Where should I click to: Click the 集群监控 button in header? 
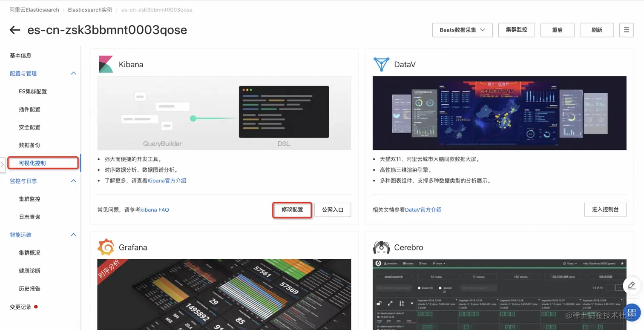click(516, 30)
